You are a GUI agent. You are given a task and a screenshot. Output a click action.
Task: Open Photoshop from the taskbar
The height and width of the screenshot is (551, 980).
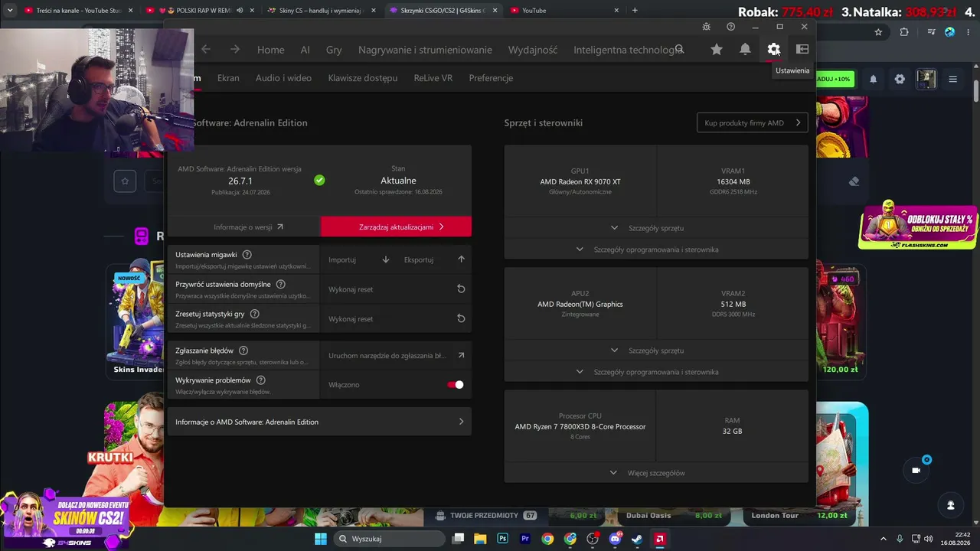(502, 539)
